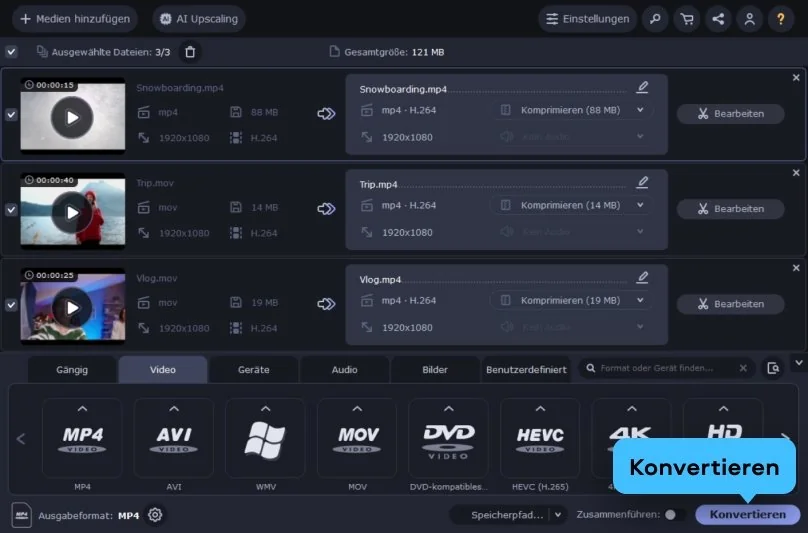808x533 pixels.
Task: Play the Vlog.mov preview thumbnail
Action: [x=72, y=308]
